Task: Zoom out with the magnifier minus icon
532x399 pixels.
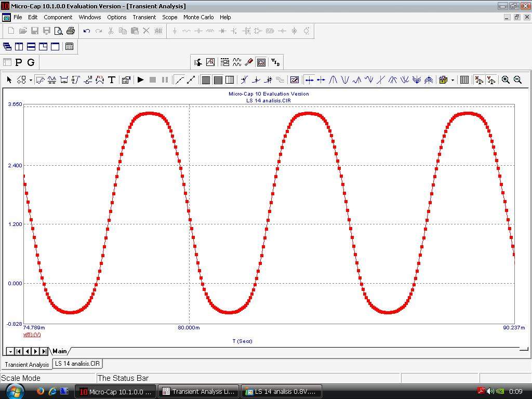Action: tap(518, 79)
